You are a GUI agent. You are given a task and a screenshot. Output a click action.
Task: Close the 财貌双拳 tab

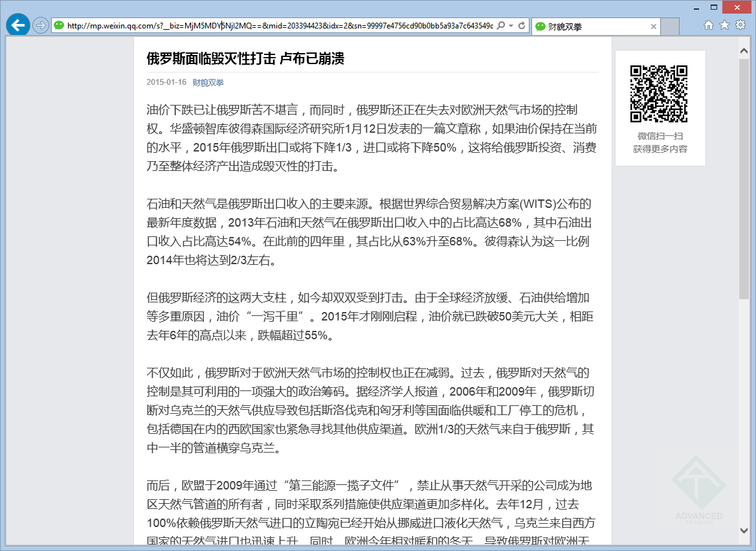click(654, 27)
